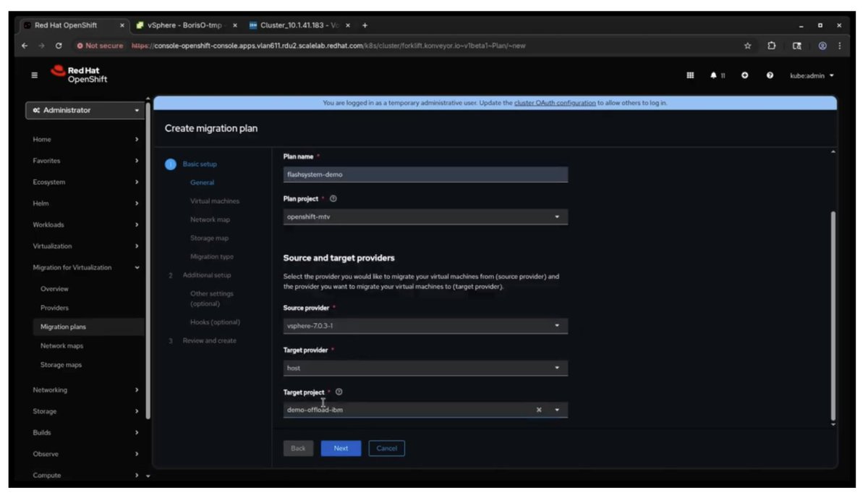Image resolution: width=868 pixels, height=501 pixels.
Task: Click the Target project help tooltip icon
Action: pos(339,392)
